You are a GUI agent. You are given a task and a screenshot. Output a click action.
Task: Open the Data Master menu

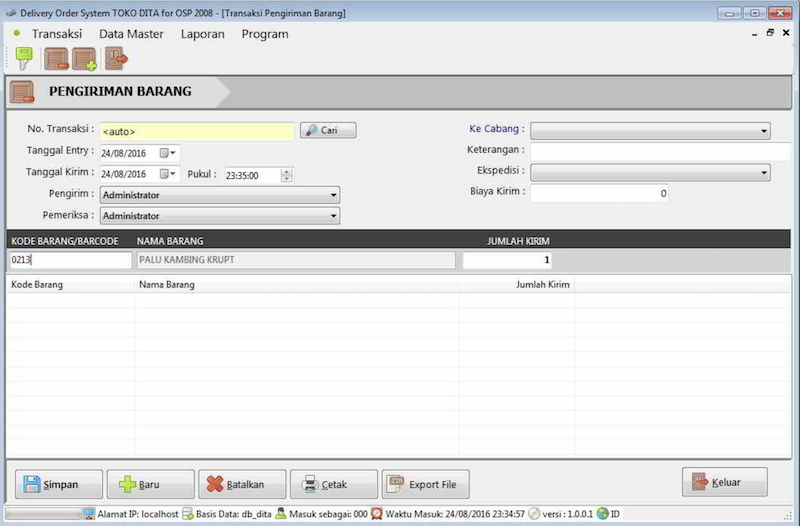click(x=131, y=34)
